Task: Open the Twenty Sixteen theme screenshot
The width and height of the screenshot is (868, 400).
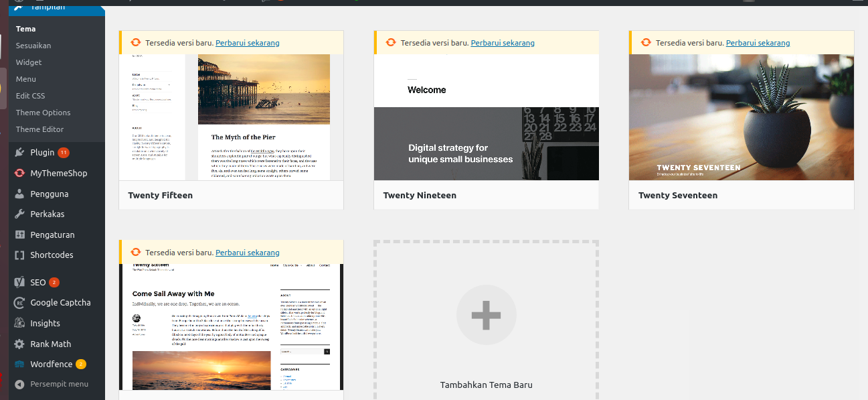Action: (231, 327)
